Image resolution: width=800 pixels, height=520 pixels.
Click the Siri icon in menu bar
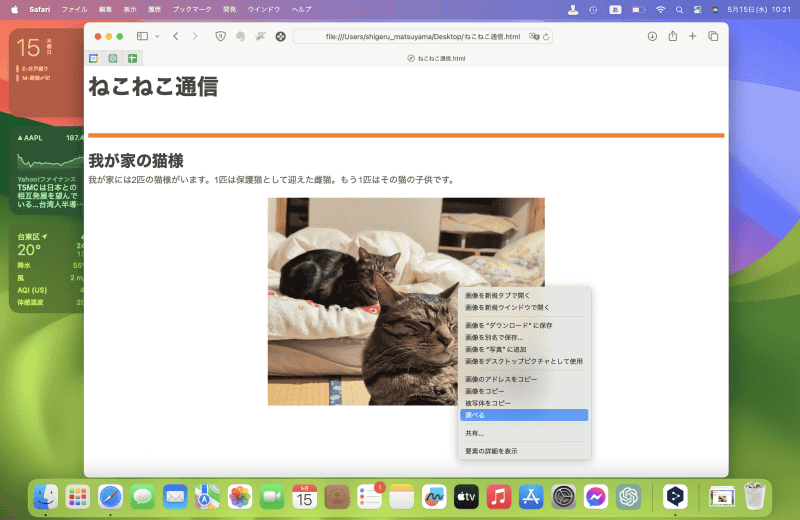click(715, 9)
